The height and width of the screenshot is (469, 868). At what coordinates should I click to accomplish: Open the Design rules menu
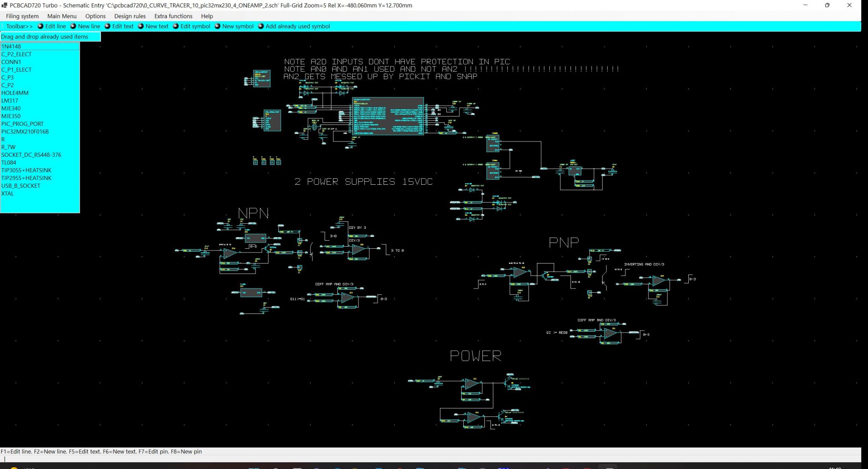pos(130,16)
